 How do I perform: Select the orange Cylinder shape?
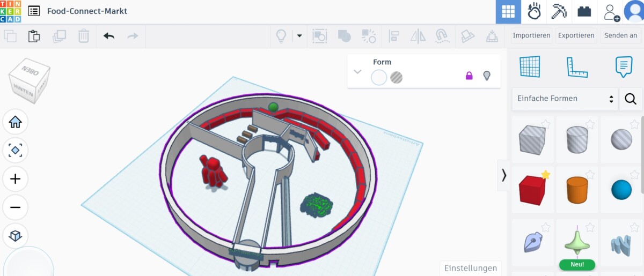577,190
